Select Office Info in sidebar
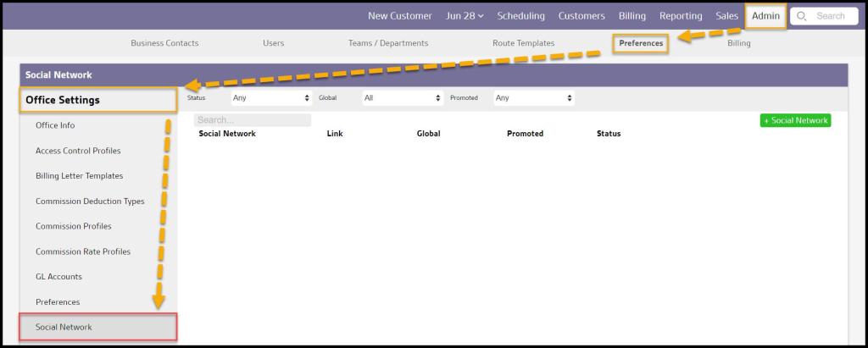 [x=55, y=125]
